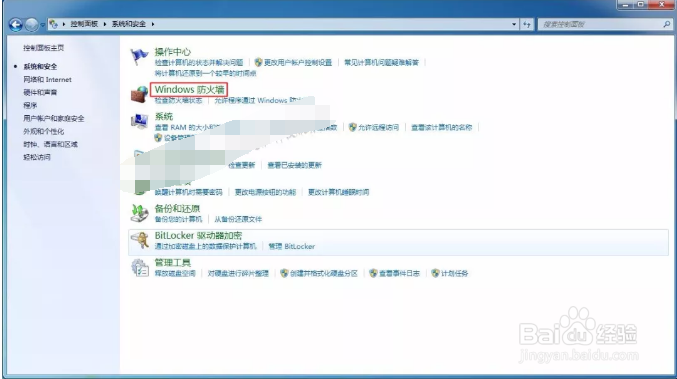Click the Forward arrow button
This screenshot has width=677, height=379.
[32, 25]
